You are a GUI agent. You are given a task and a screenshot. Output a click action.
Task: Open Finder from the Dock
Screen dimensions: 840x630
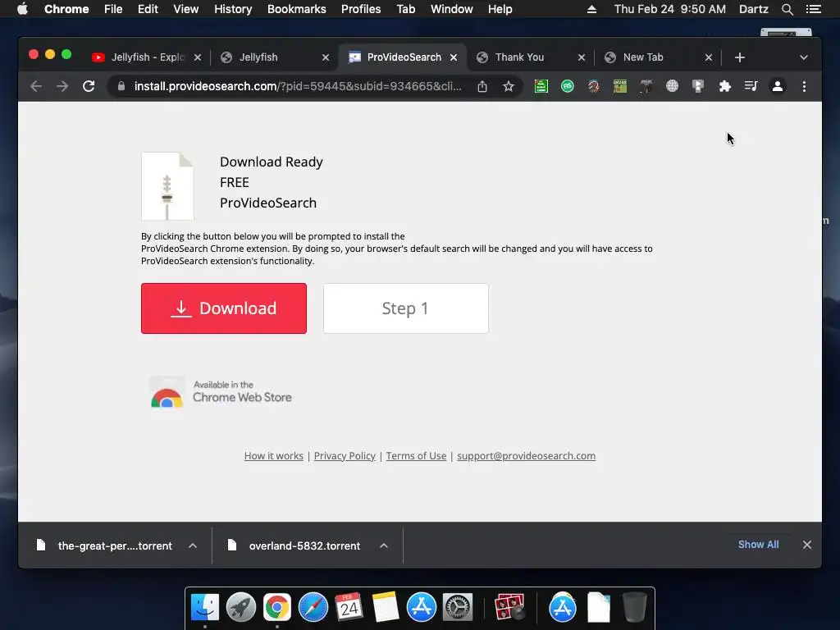[x=205, y=608]
